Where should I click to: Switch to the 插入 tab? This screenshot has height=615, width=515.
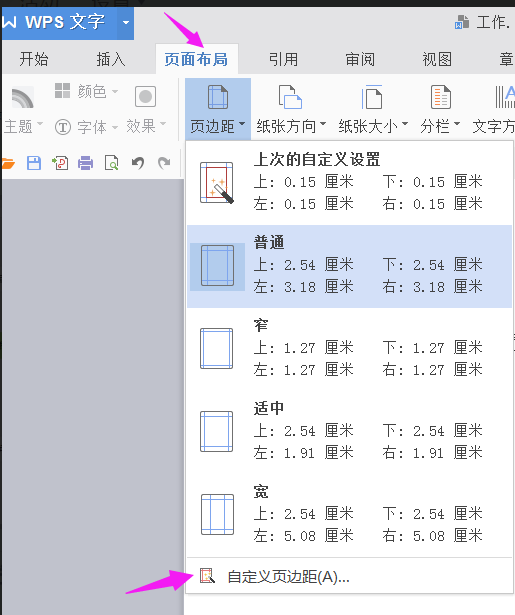coord(111,60)
